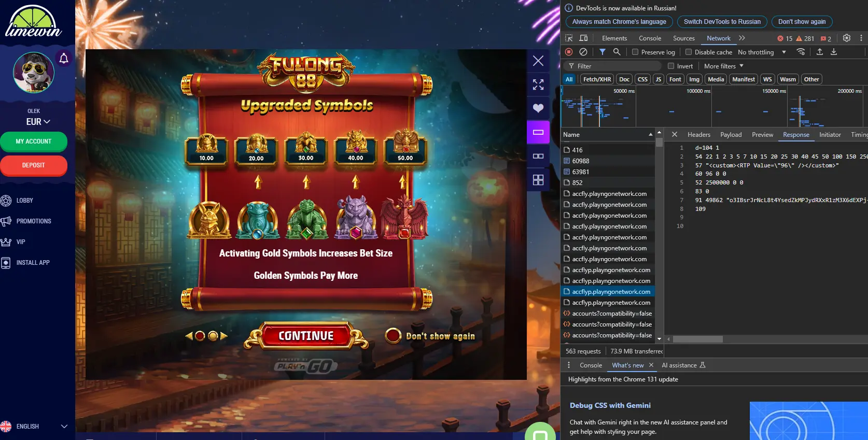This screenshot has width=868, height=440.
Task: Open network search magnifier icon
Action: tap(617, 52)
